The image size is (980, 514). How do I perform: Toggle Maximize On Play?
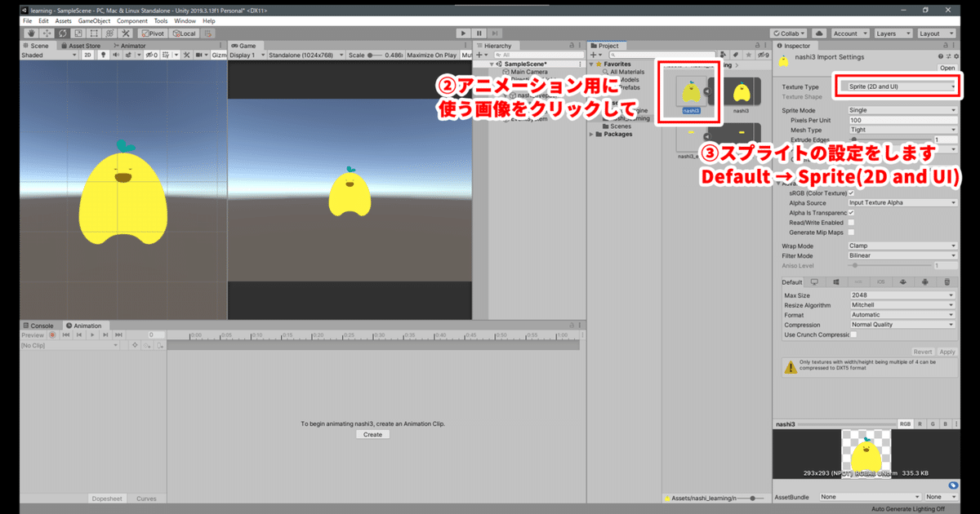pyautogui.click(x=431, y=55)
